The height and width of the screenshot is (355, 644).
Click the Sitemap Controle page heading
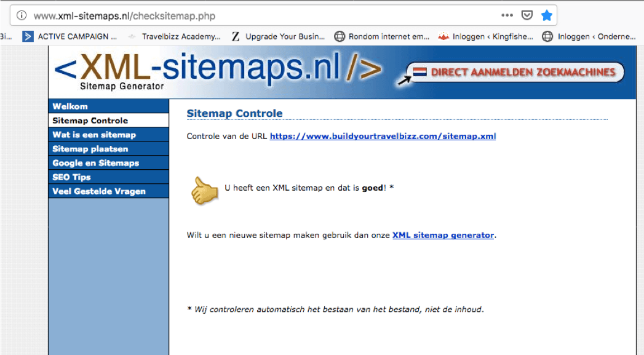pos(234,113)
